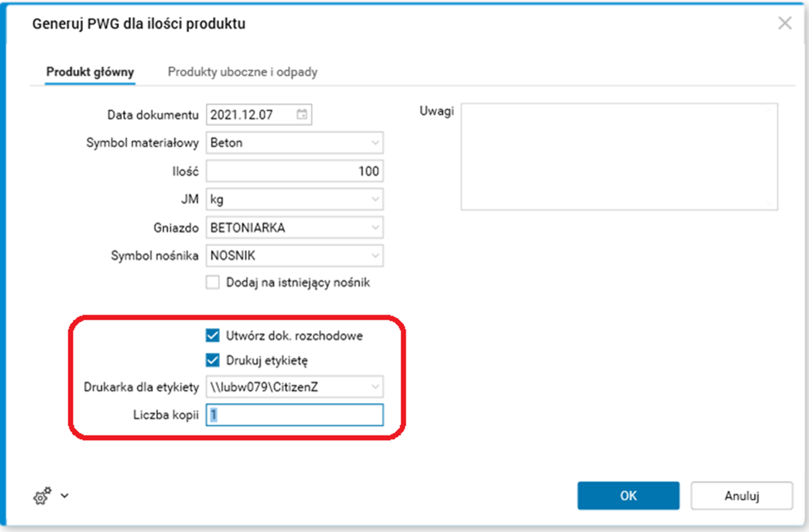Close the Generuj PWG dialog
The image size is (809, 532).
coord(785,24)
